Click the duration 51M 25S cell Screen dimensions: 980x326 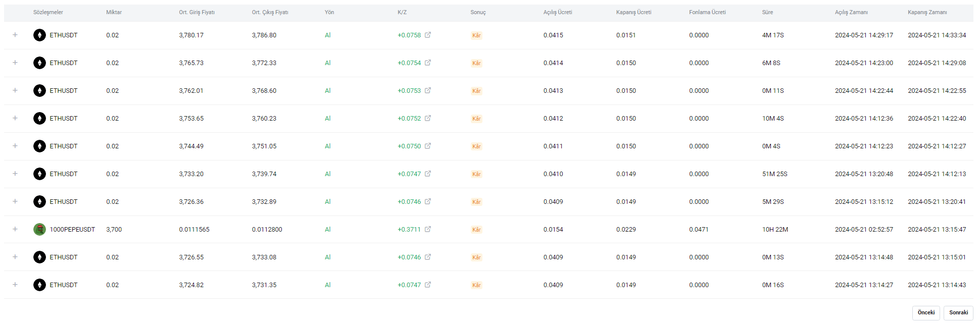pos(774,174)
